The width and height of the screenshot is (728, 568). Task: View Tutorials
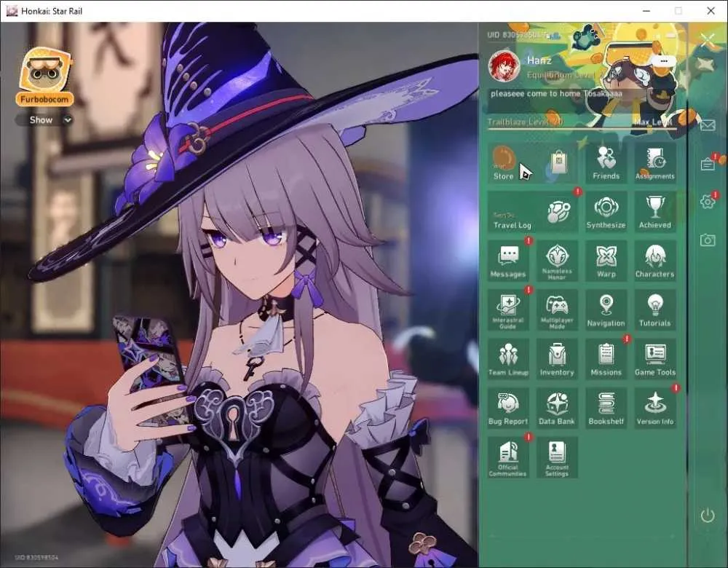[655, 310]
